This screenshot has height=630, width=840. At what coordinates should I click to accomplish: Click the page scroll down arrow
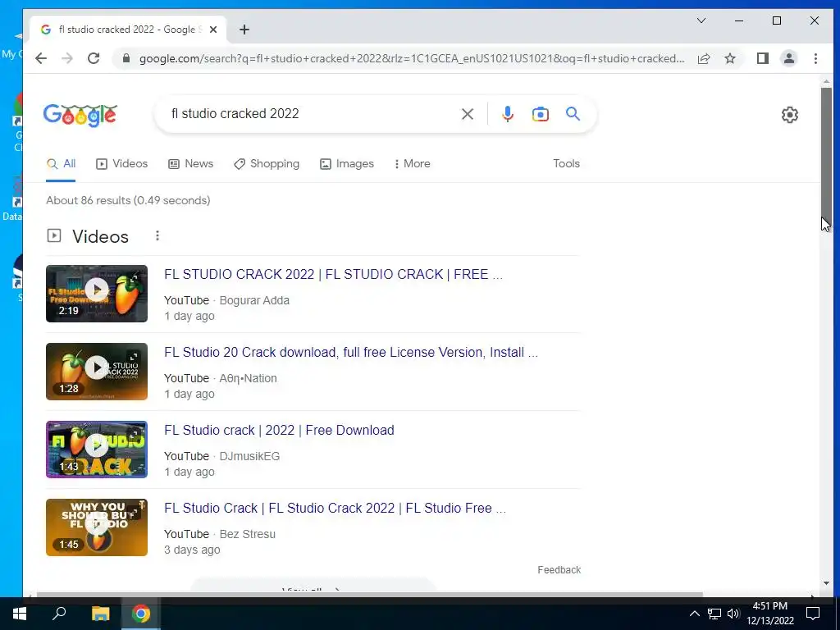click(826, 583)
